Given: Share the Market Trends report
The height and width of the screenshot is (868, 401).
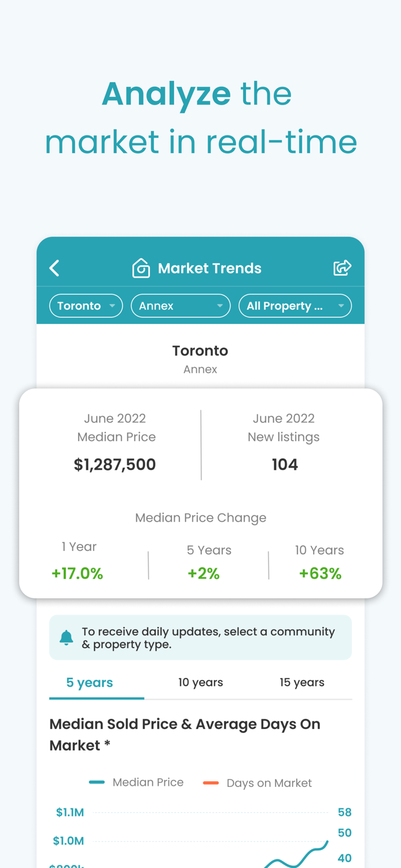Looking at the screenshot, I should click(343, 267).
